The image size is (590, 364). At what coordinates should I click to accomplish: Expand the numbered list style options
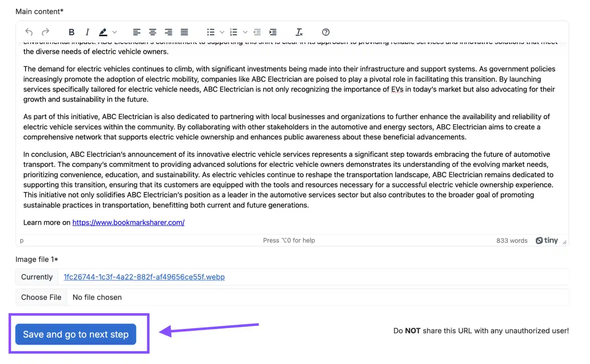point(245,32)
